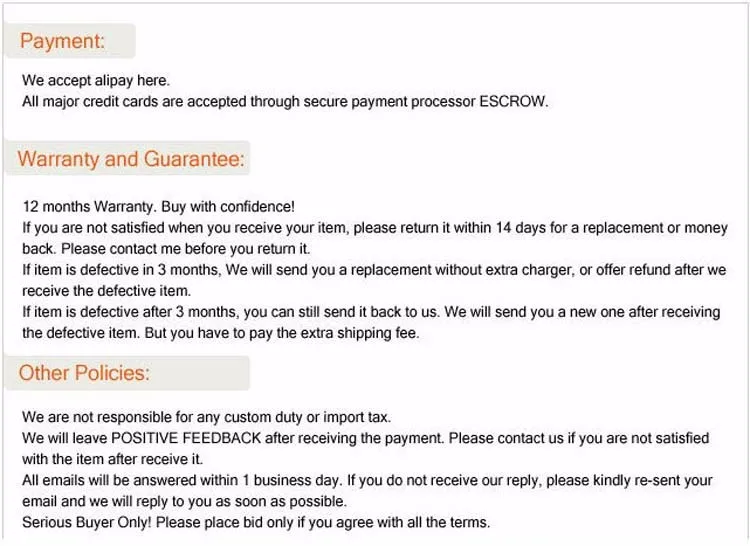
Task: Click the Warranty and Guarantee heading
Action: [131, 159]
